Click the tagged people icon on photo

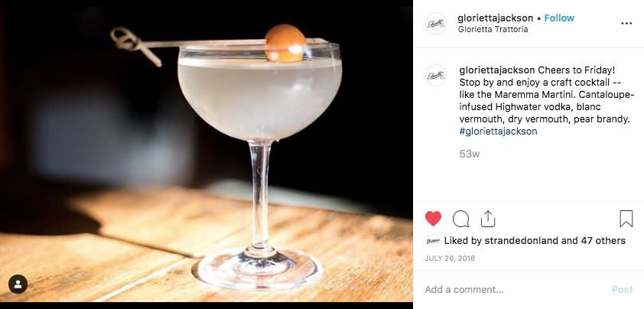(x=18, y=284)
